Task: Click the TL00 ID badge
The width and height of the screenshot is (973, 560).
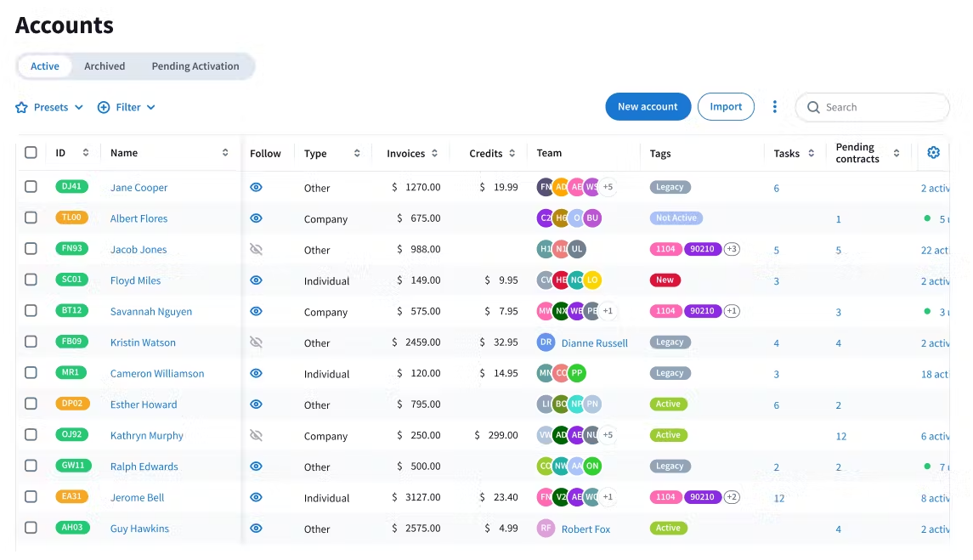Action: (x=71, y=218)
